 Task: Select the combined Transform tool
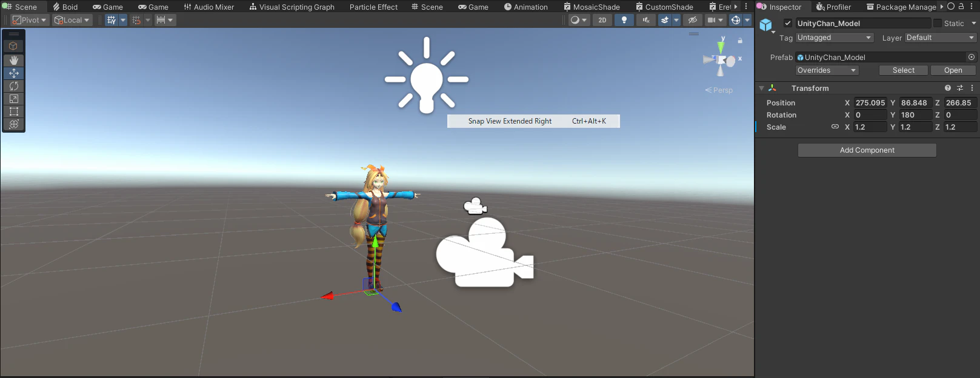13,124
